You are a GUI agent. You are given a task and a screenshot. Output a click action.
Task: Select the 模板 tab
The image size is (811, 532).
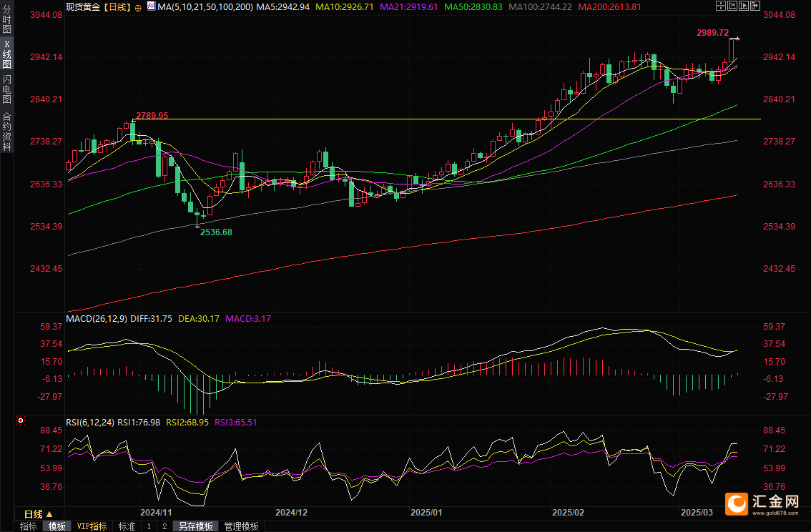pos(57,526)
